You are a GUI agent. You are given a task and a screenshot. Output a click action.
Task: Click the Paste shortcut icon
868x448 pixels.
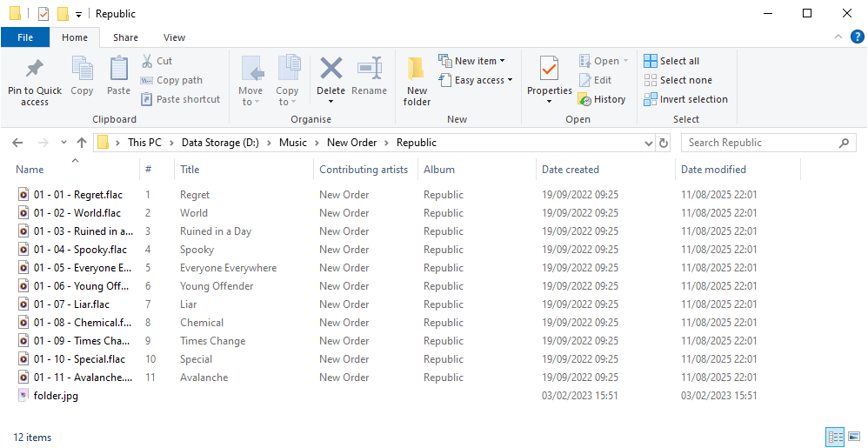(147, 99)
